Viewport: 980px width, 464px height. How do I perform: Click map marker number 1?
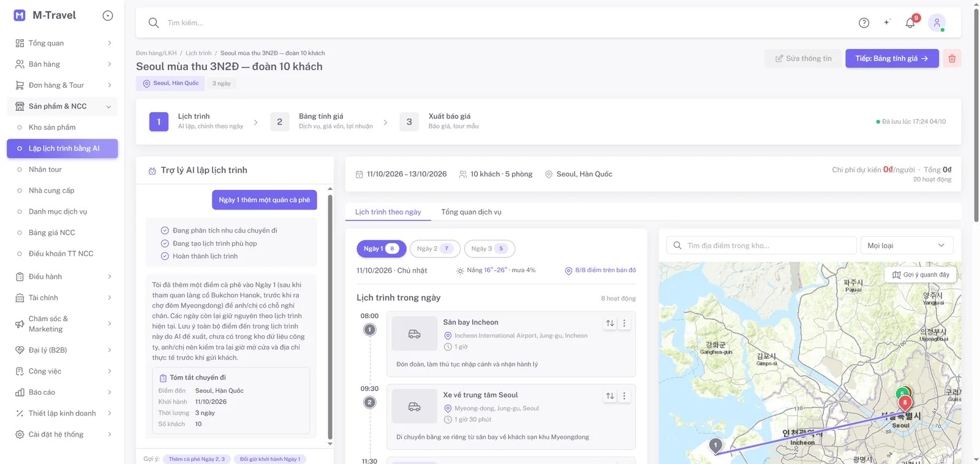click(715, 445)
